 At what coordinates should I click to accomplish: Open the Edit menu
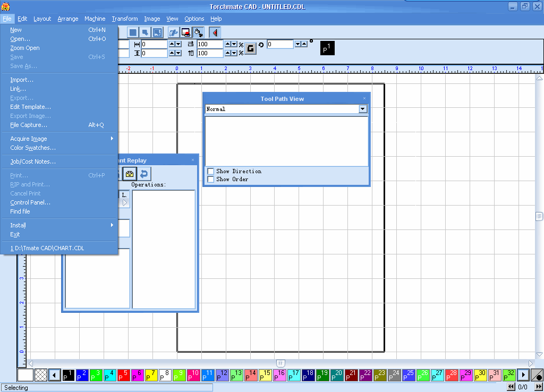coord(22,19)
